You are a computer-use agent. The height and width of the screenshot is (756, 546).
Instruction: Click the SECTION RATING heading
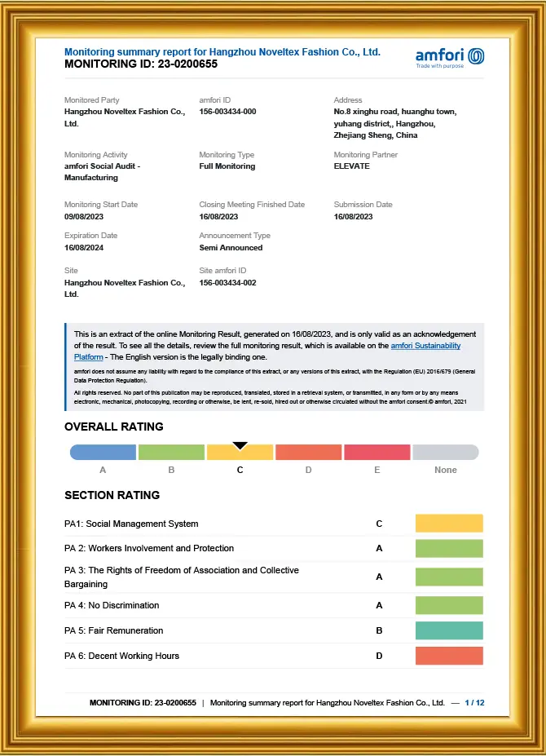coord(112,495)
